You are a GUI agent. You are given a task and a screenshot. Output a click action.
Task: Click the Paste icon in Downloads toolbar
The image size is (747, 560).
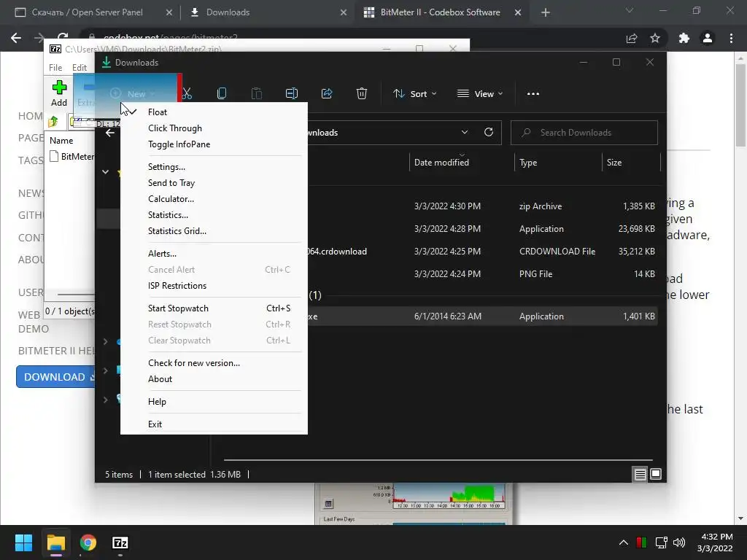click(256, 94)
